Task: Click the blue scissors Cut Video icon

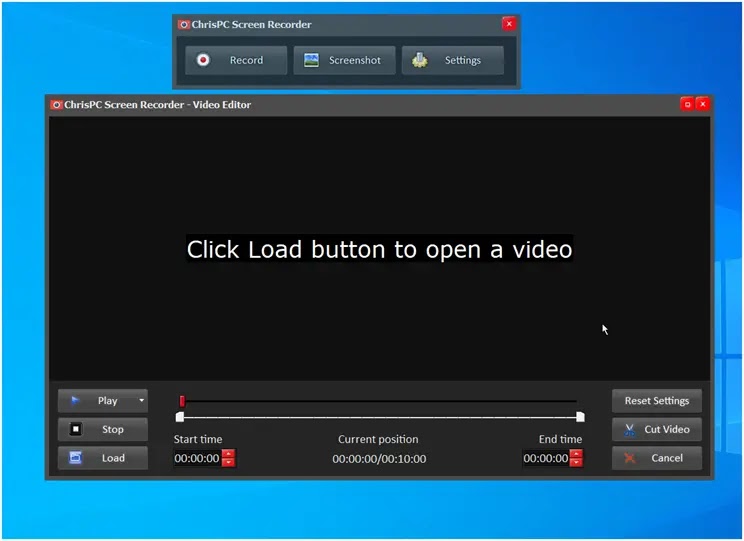Action: tap(630, 429)
